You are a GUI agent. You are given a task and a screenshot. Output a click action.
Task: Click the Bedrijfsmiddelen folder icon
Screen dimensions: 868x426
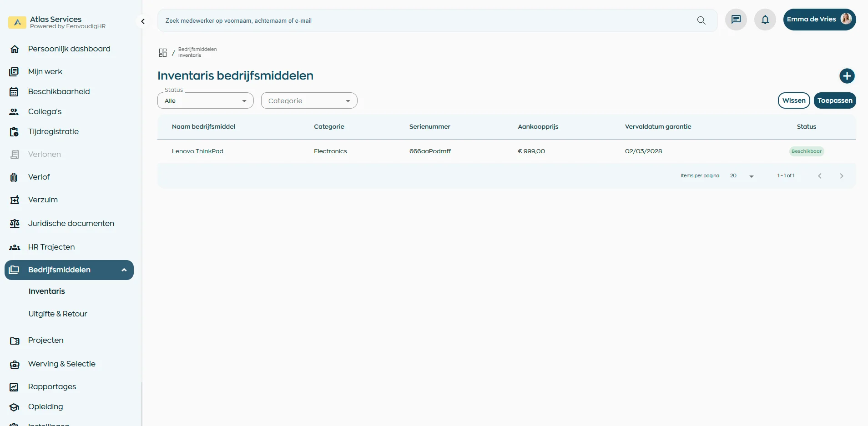click(x=14, y=270)
